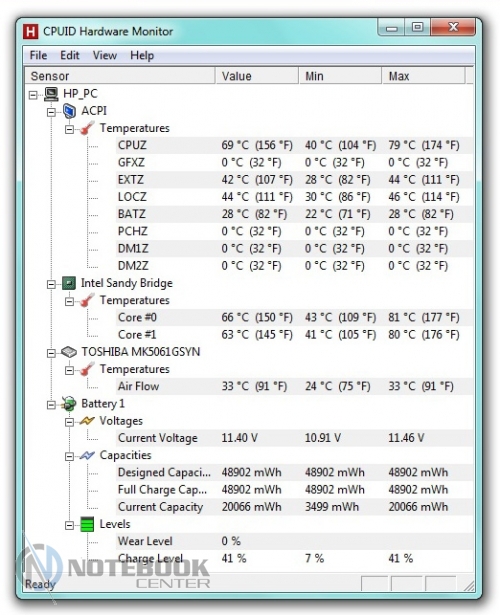
Task: Maximize the Hardware Monitor window
Action: pyautogui.click(x=418, y=27)
